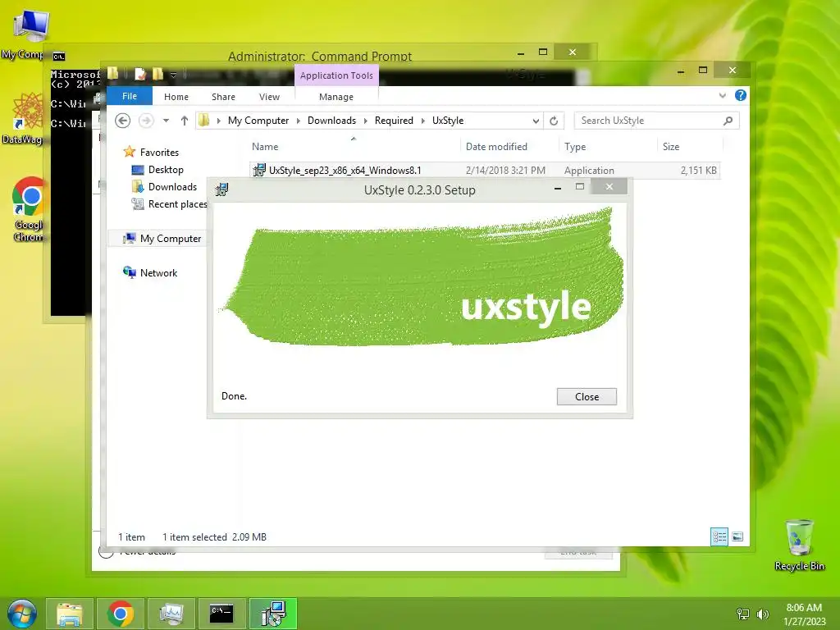Click the Required breadcrumb segment
The width and height of the screenshot is (840, 630).
tap(394, 121)
